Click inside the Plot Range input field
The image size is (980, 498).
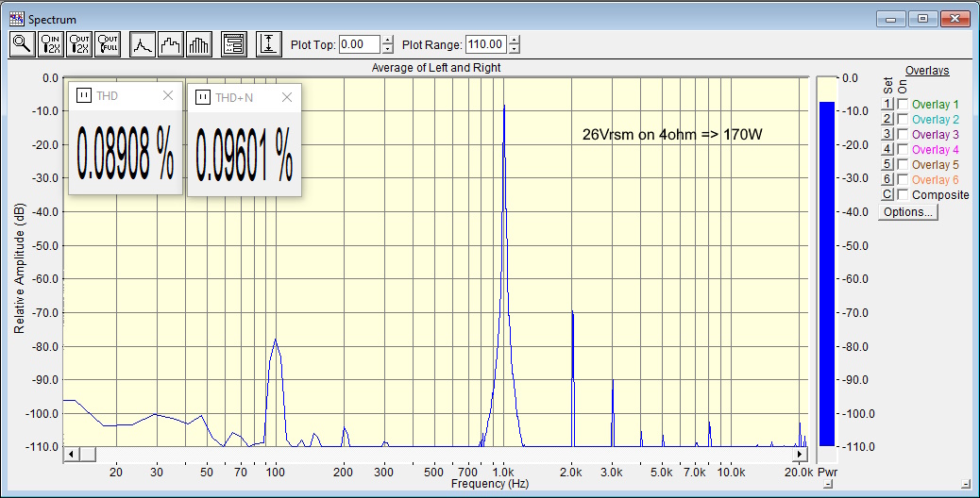point(485,44)
